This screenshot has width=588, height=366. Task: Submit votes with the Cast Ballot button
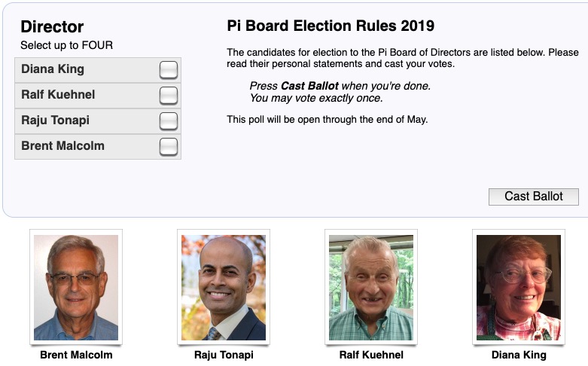pos(533,197)
